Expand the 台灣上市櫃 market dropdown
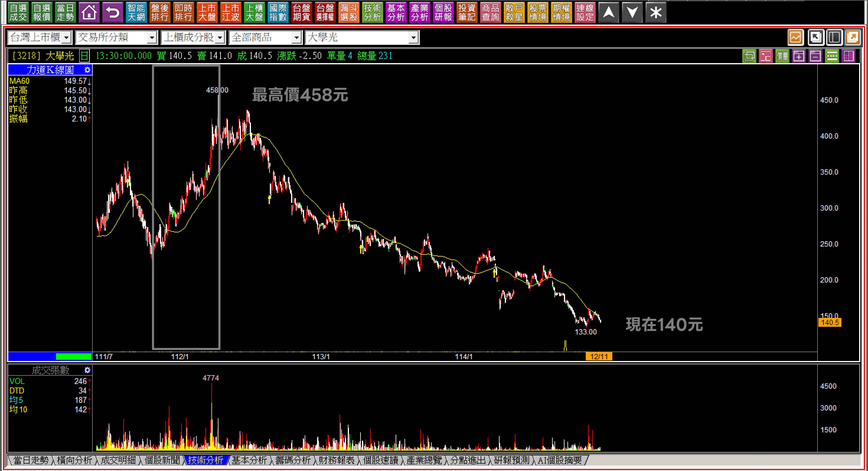This screenshot has width=868, height=471. tap(67, 38)
